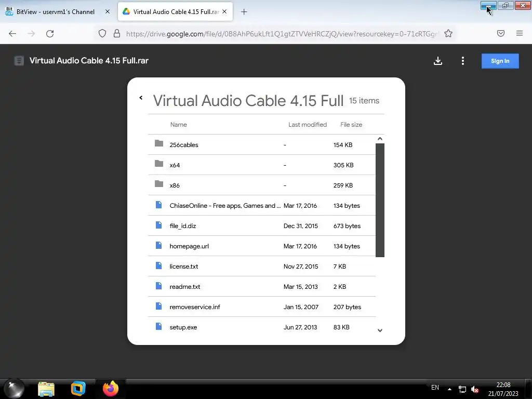Click the EN language indicator
Viewport: 532px width, 399px height.
pyautogui.click(x=435, y=388)
